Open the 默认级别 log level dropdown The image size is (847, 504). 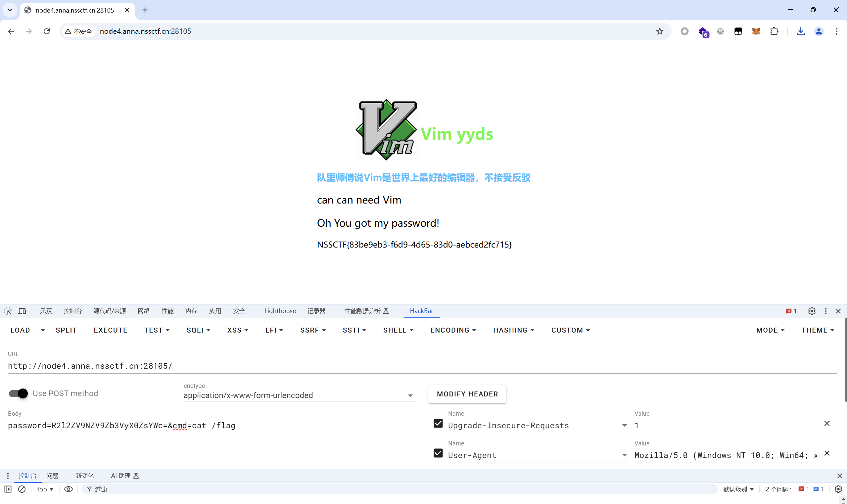[x=738, y=489]
